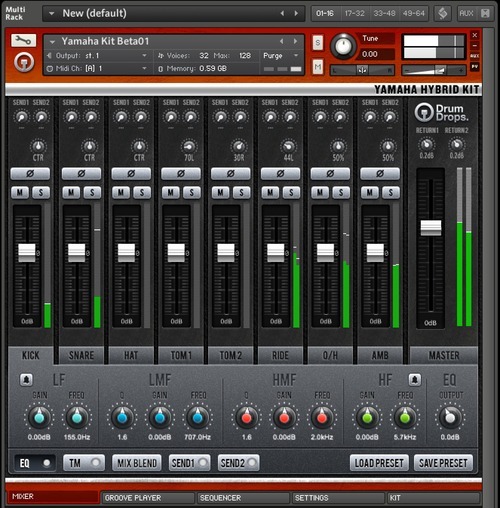Toggle the AUX panel button at top
This screenshot has width=500, height=508.
tap(466, 13)
